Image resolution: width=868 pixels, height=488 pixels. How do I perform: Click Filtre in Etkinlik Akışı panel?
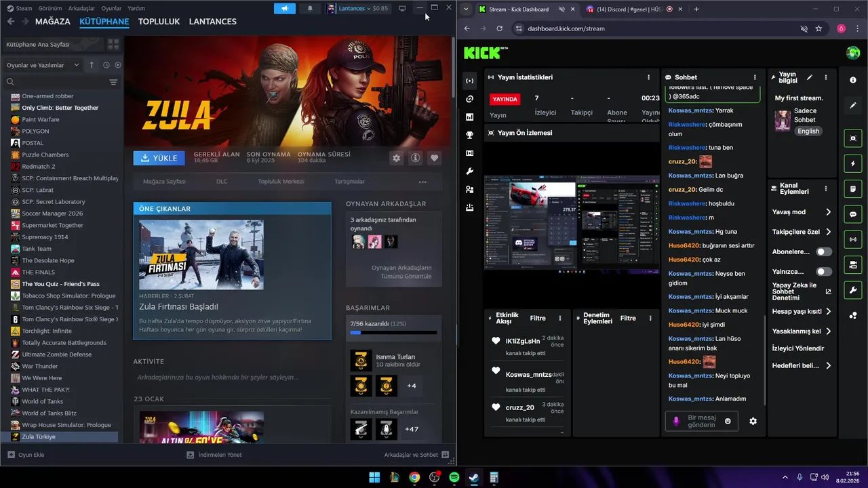point(538,318)
